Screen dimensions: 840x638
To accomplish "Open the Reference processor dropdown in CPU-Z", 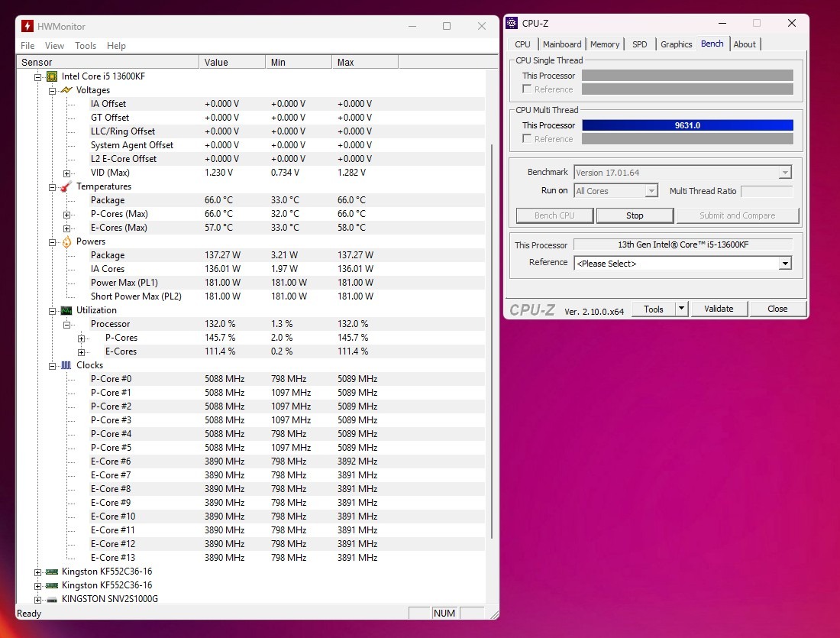I will click(785, 264).
